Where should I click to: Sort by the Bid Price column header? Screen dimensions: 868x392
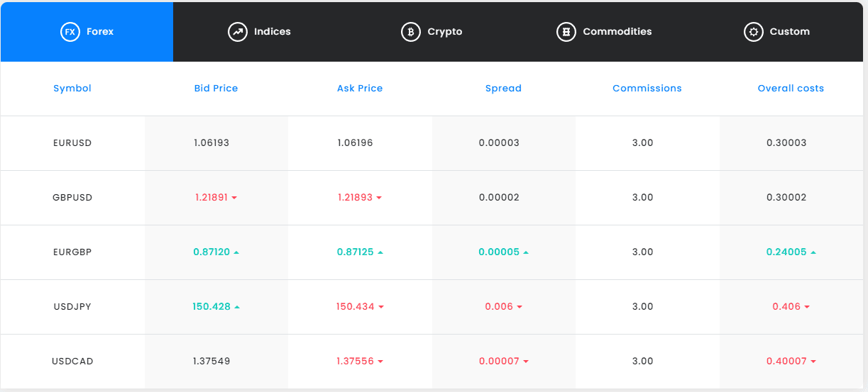click(x=216, y=89)
